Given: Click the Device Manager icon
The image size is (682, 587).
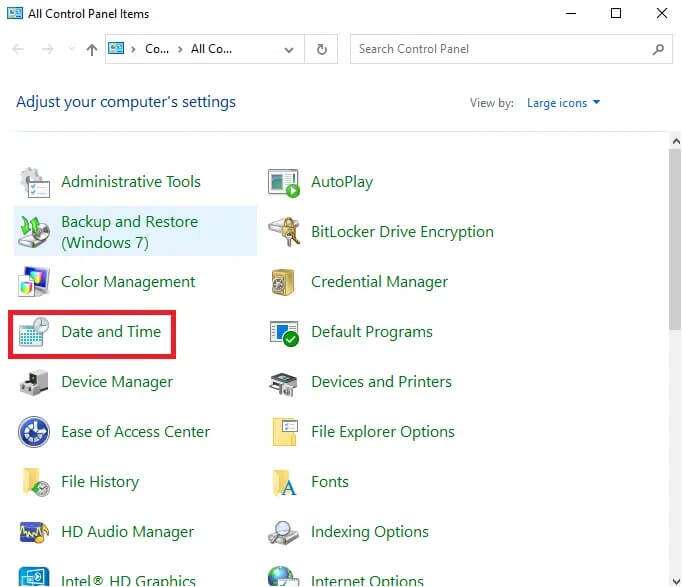Looking at the screenshot, I should click(34, 383).
